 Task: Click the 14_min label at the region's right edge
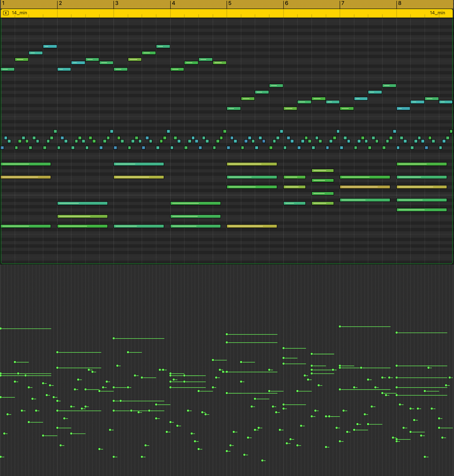click(x=437, y=13)
